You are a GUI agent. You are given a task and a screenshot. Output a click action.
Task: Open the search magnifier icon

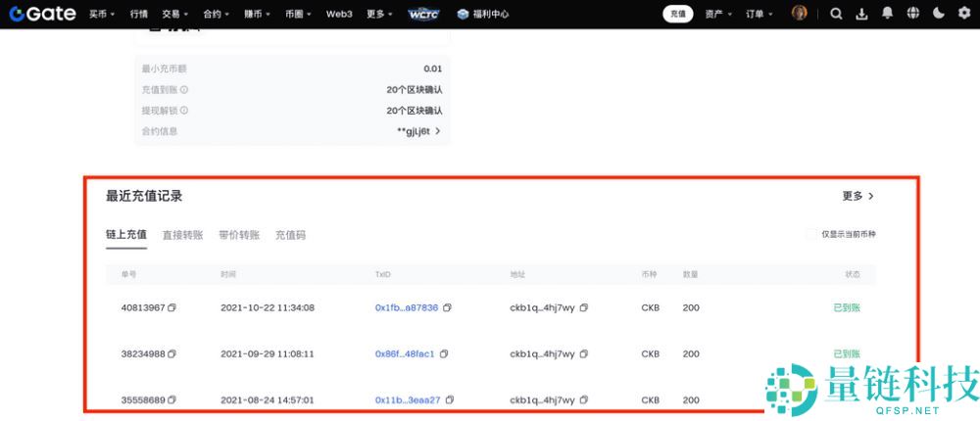click(836, 14)
